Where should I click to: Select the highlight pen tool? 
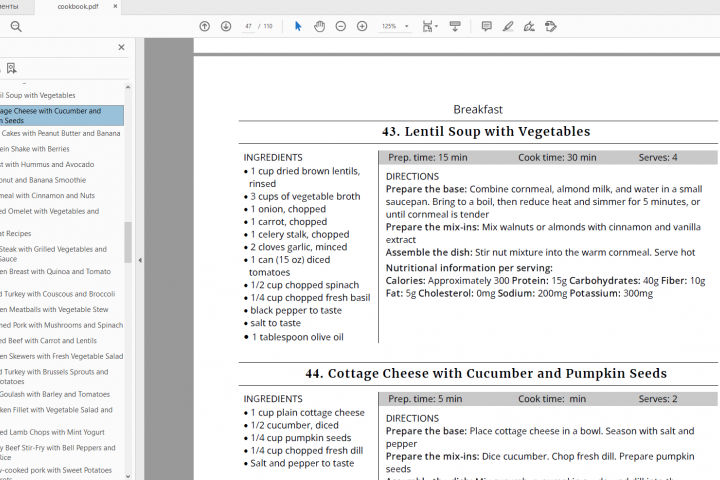point(507,26)
